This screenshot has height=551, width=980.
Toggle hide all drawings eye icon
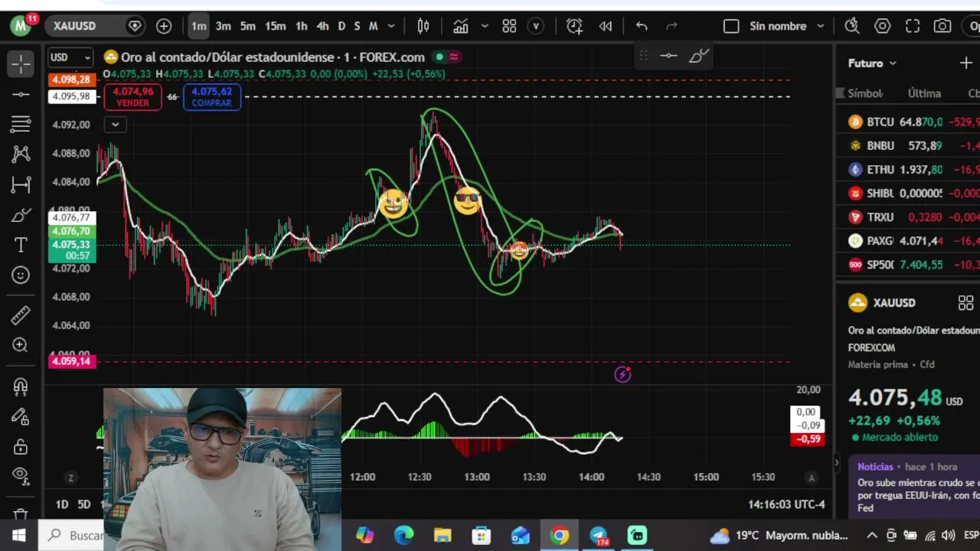[x=21, y=477]
